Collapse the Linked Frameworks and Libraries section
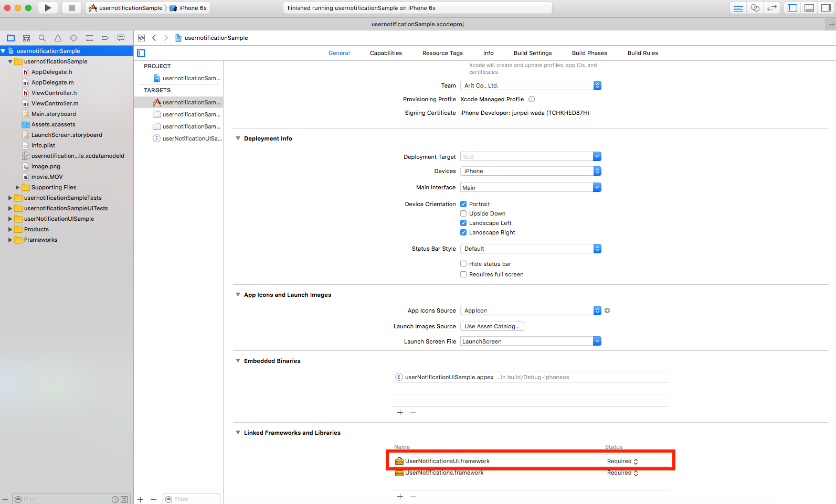This screenshot has height=504, width=836. (x=238, y=433)
